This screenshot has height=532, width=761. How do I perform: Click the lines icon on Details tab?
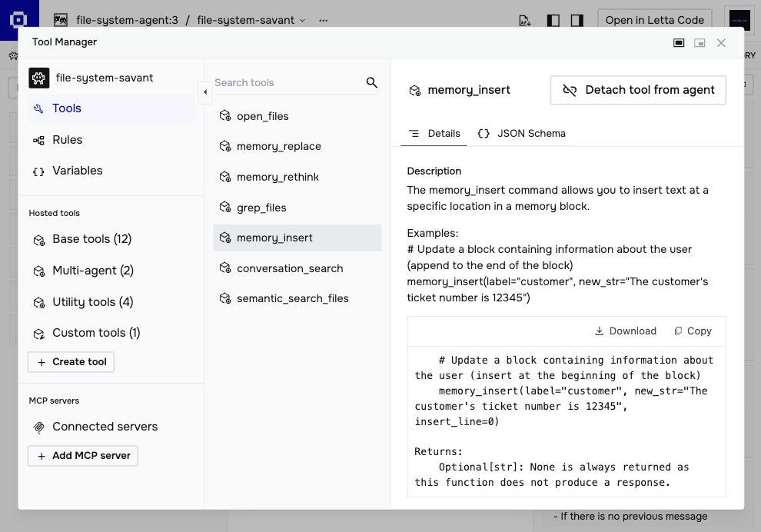click(x=414, y=134)
